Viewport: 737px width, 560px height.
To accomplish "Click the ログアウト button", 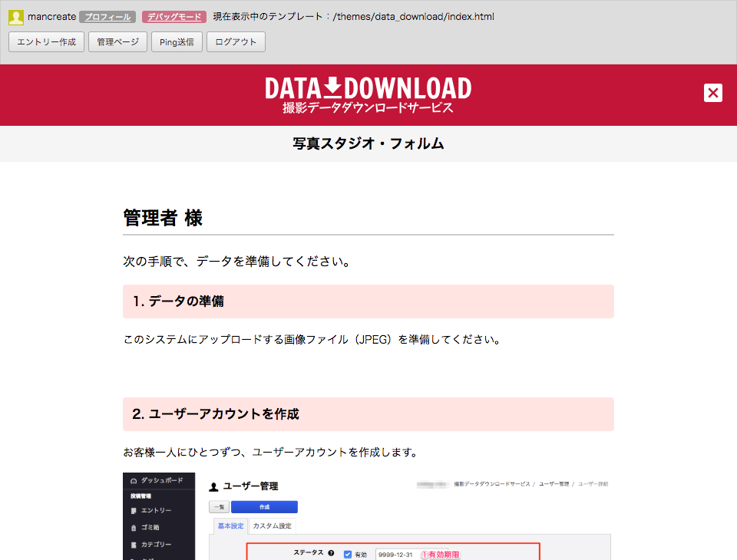I will click(x=236, y=42).
